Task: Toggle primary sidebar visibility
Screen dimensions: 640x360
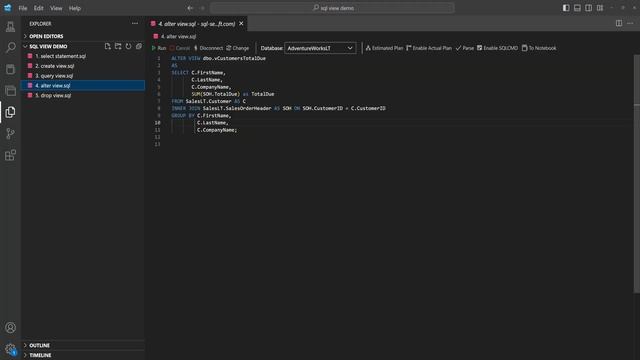Action: click(566, 8)
